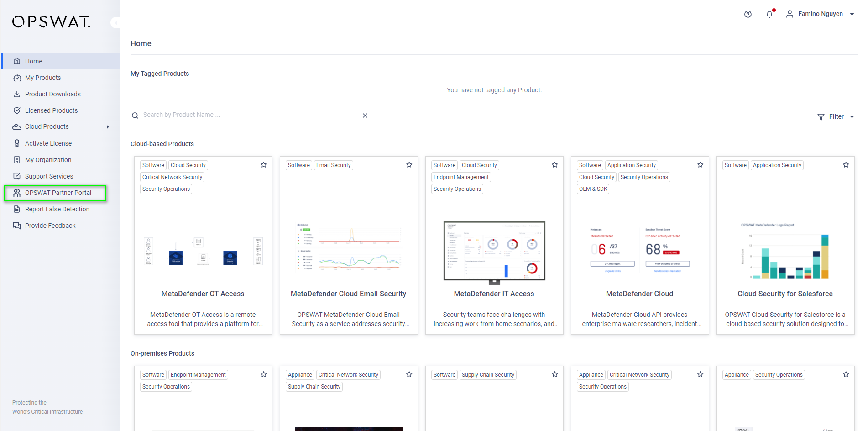Click the Partner Portal people icon
Image resolution: width=868 pixels, height=431 pixels.
coord(17,193)
